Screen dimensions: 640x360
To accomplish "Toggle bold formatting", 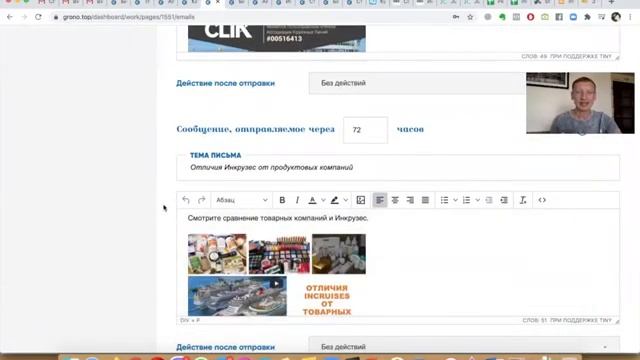I will (282, 200).
